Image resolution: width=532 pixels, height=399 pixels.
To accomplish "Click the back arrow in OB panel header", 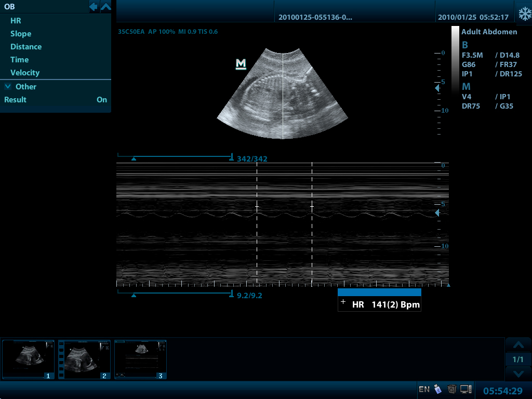I will click(94, 7).
